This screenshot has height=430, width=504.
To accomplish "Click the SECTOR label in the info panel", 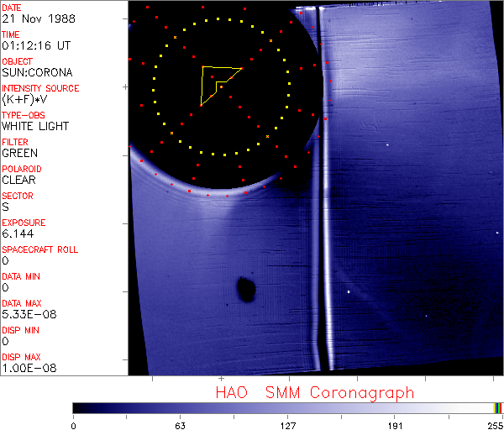I will [x=18, y=196].
